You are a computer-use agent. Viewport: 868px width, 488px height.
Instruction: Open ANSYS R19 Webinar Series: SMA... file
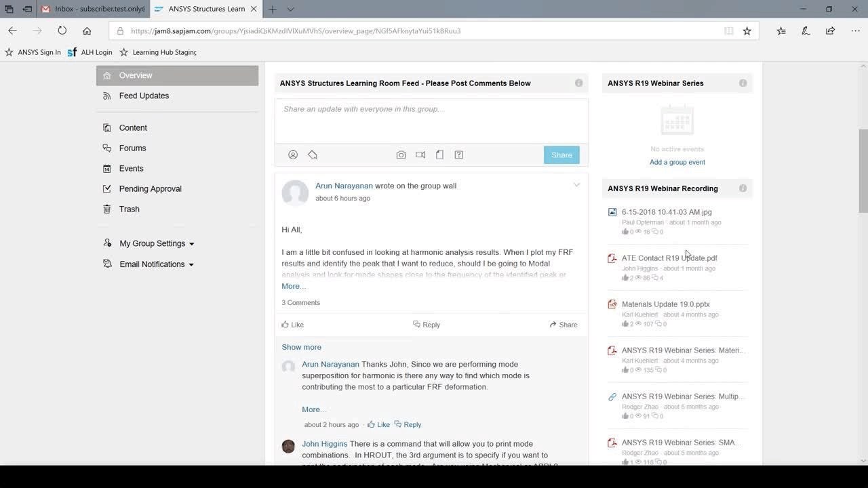click(682, 443)
